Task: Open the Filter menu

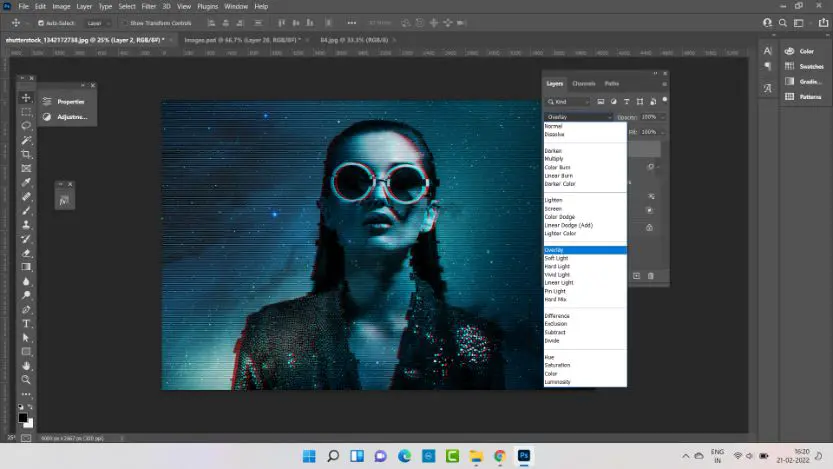Action: [x=148, y=6]
